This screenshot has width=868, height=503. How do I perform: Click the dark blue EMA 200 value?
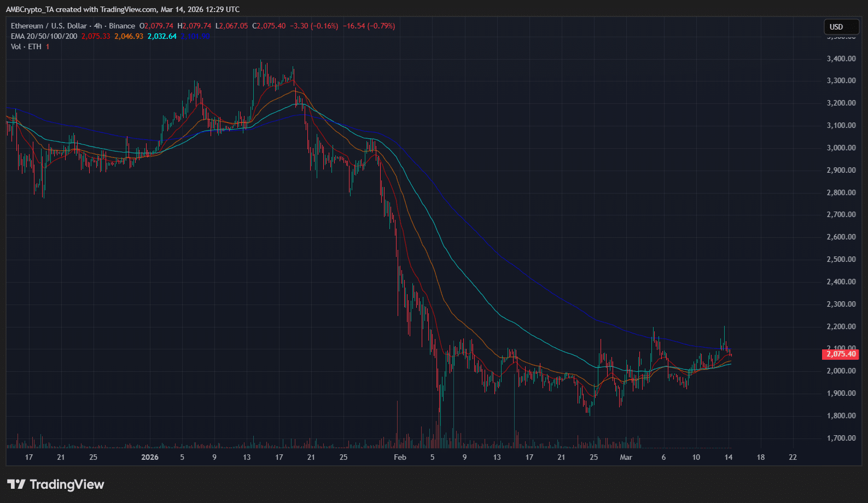195,36
